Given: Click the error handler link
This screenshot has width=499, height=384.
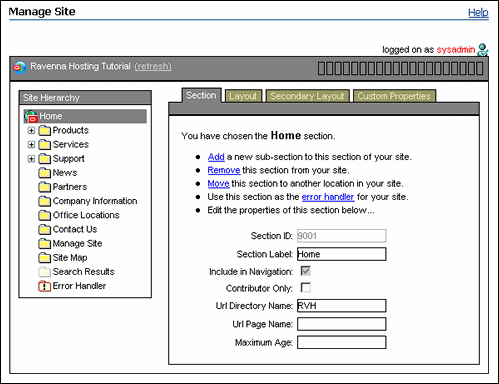Looking at the screenshot, I should 328,197.
